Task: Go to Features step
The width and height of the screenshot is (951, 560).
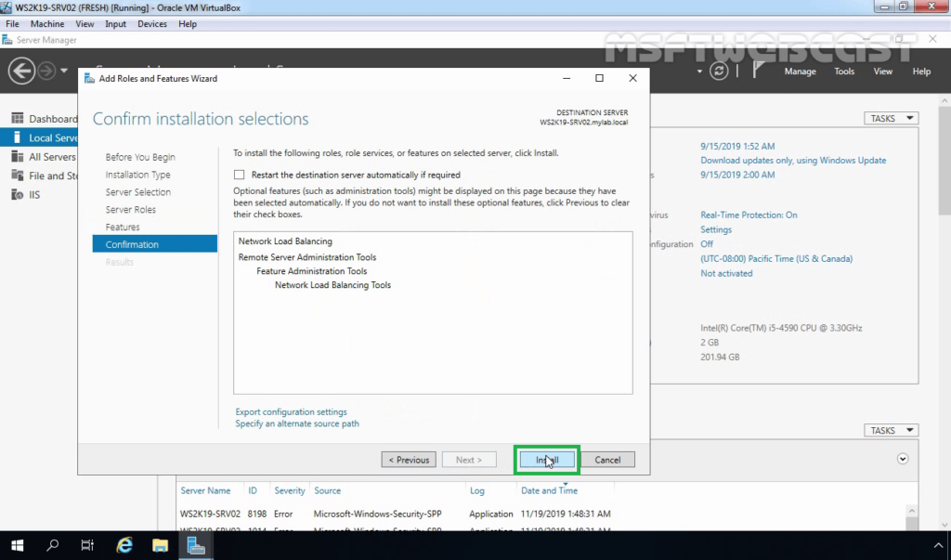Action: coord(123,227)
